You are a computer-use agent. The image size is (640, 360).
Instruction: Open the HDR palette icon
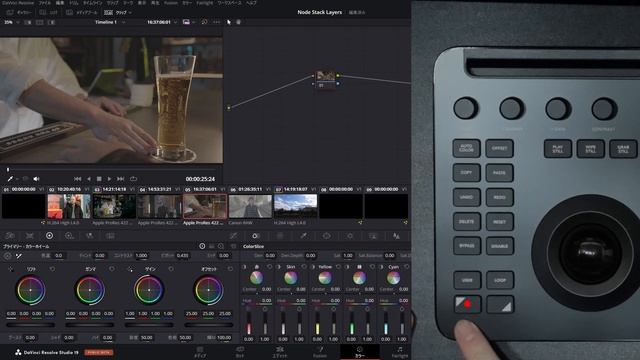[x=69, y=236]
